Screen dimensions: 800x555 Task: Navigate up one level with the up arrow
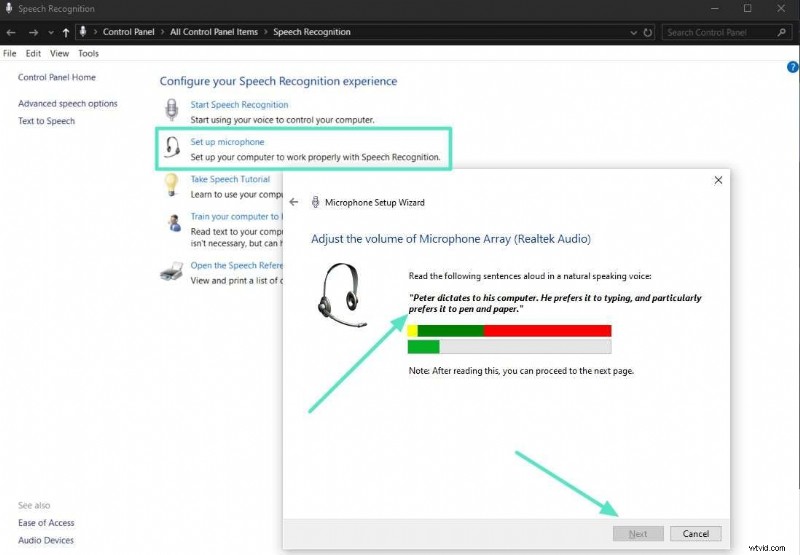coord(66,32)
